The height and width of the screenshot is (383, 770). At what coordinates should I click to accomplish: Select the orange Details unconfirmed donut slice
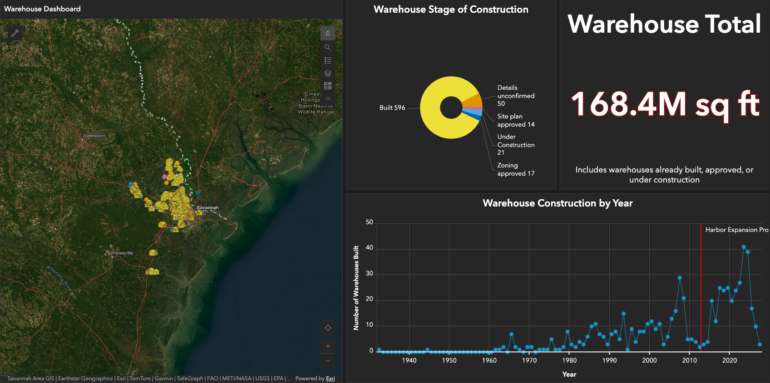click(x=472, y=101)
